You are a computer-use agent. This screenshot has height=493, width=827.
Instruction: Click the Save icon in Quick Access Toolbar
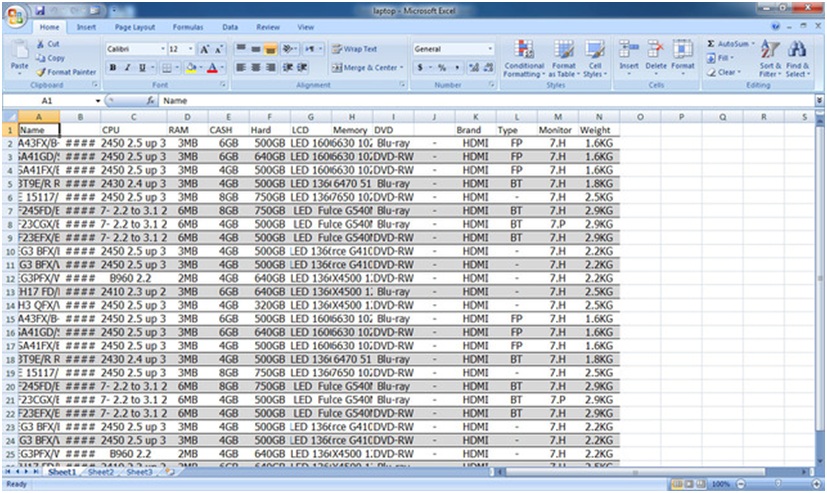point(41,10)
